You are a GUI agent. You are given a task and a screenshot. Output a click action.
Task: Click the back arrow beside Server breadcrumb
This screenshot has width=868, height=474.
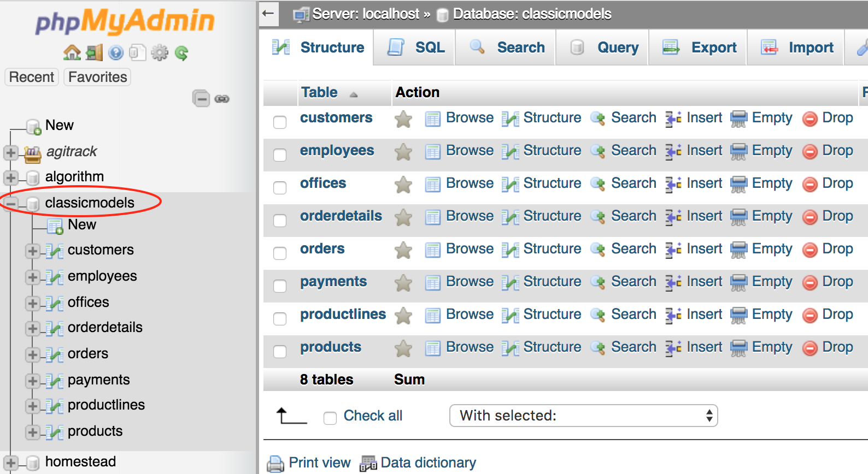click(x=268, y=14)
